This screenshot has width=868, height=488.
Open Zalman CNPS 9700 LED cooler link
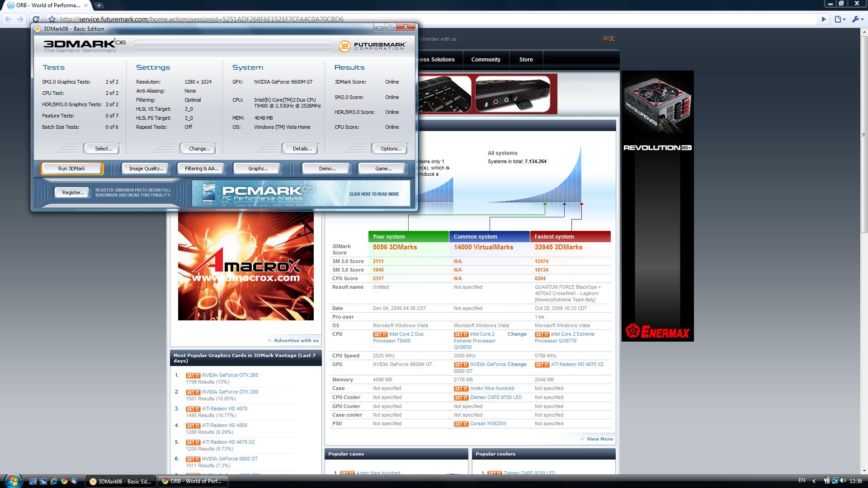(496, 398)
